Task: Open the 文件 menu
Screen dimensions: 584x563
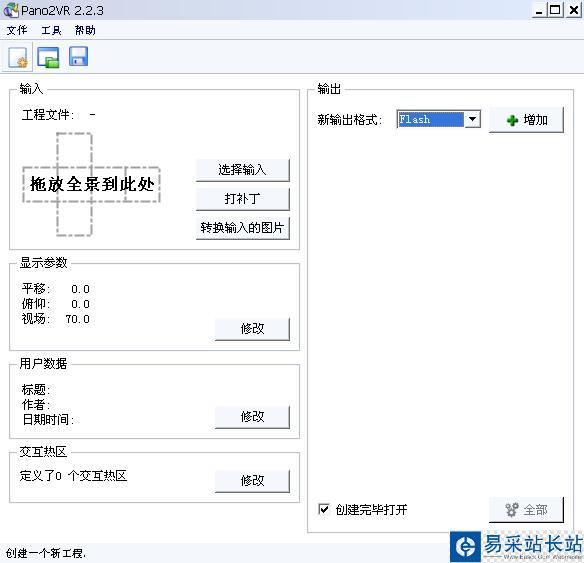Action: pos(17,30)
